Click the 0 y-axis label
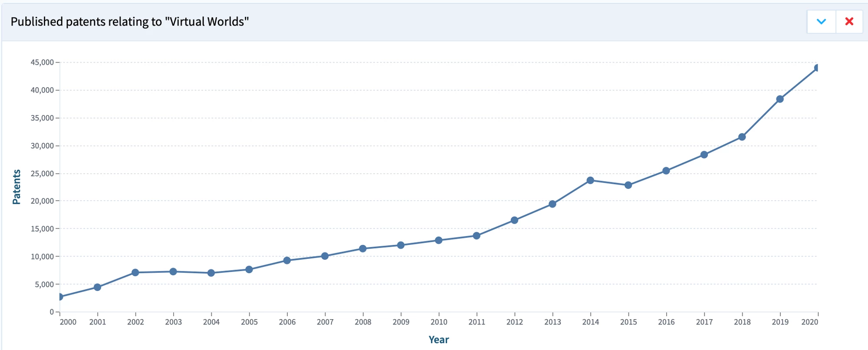The image size is (868, 350). [52, 312]
